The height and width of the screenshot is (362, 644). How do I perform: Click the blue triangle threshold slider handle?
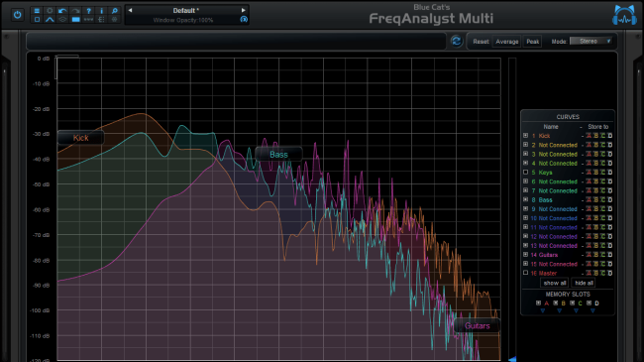click(512, 359)
